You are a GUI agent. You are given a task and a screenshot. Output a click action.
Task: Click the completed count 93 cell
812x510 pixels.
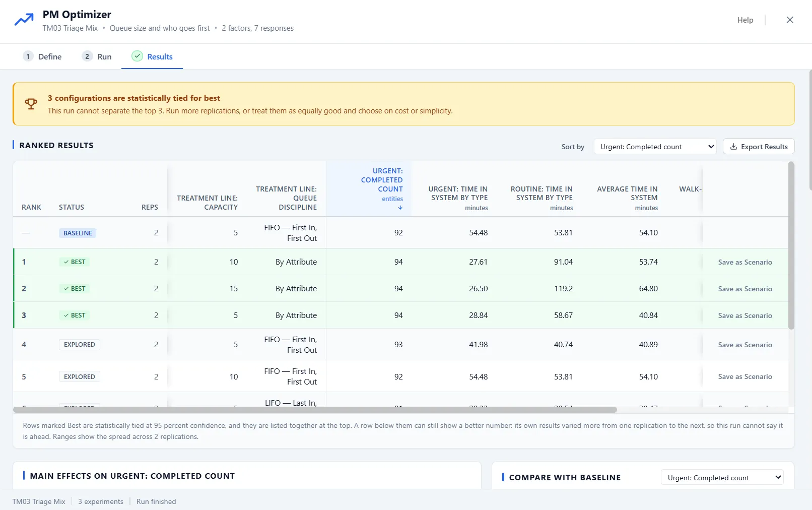[x=398, y=345]
